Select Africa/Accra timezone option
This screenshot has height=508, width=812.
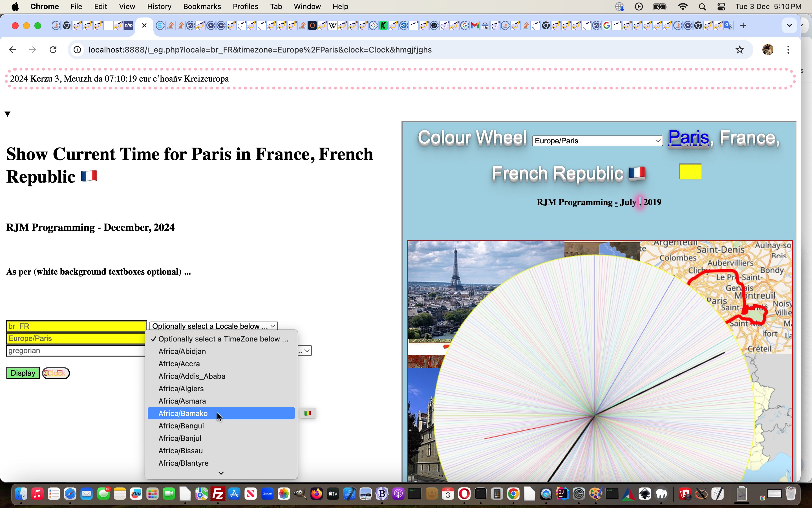221,364
